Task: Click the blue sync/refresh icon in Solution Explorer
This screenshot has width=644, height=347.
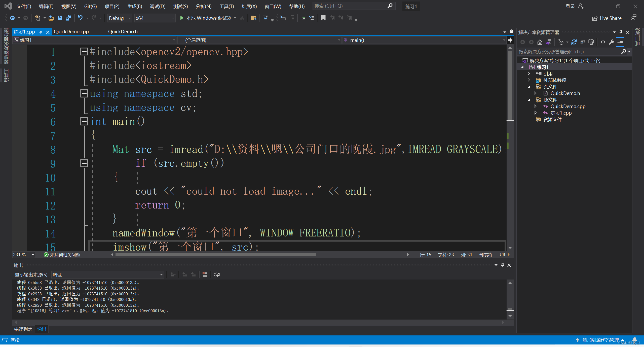Action: point(574,42)
